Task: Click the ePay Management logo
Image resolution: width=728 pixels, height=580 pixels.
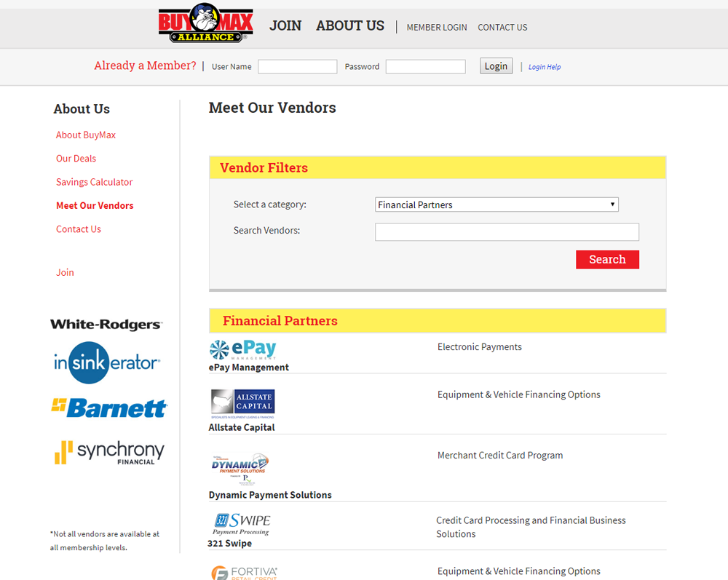Action: point(242,349)
